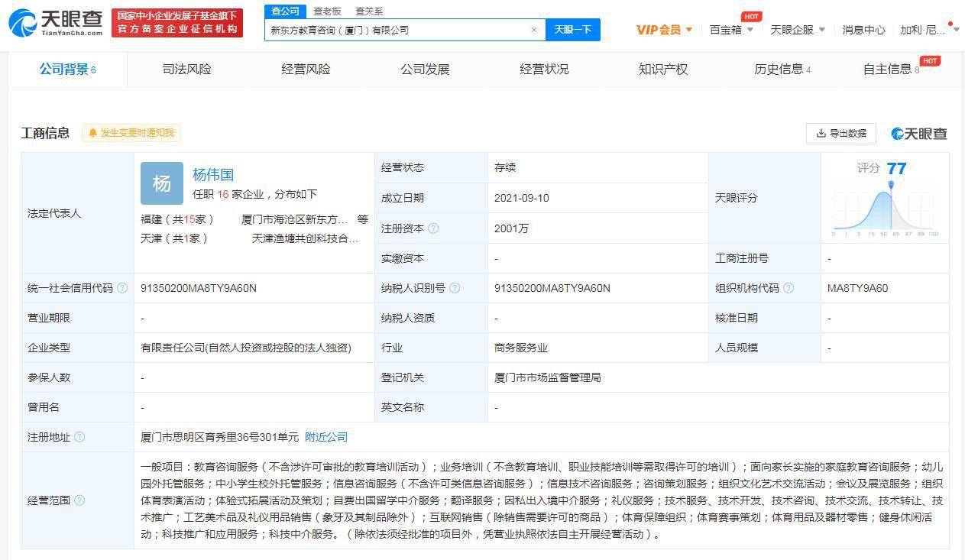The height and width of the screenshot is (560, 965).
Task: Click the 16 companies count link
Action: point(223,195)
